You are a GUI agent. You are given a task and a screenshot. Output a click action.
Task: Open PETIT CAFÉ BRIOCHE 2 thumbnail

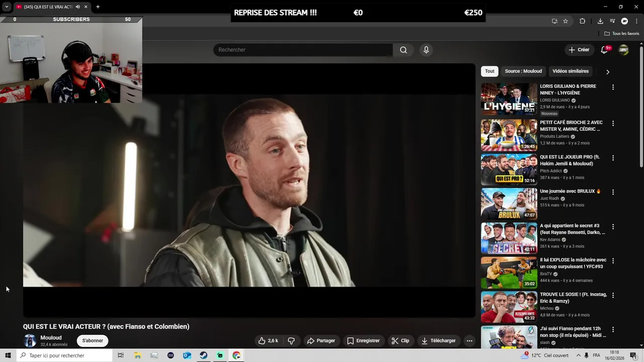tap(509, 135)
